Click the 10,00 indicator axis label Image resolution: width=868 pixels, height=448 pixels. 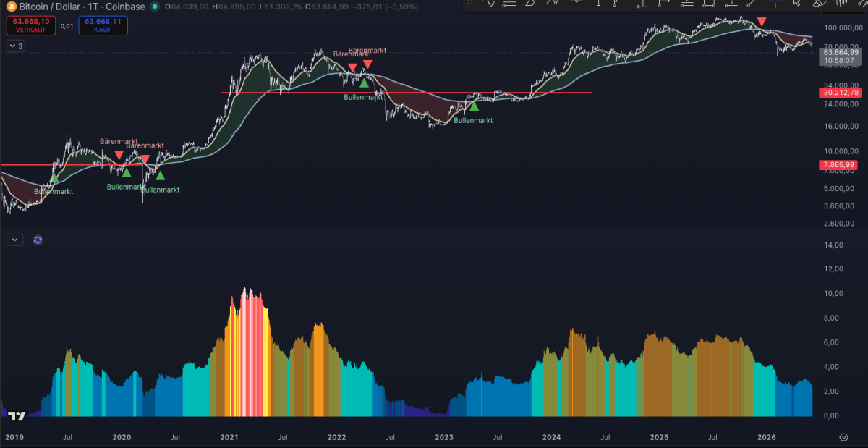833,293
